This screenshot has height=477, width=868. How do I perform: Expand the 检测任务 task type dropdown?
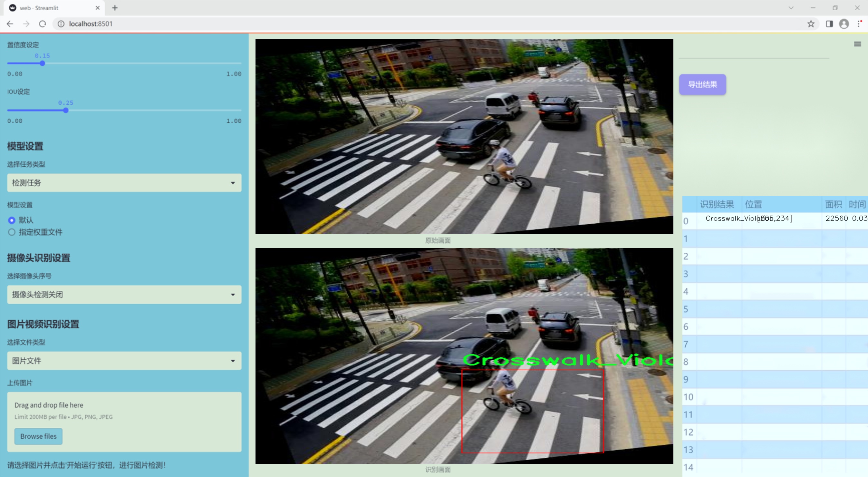[x=124, y=183]
